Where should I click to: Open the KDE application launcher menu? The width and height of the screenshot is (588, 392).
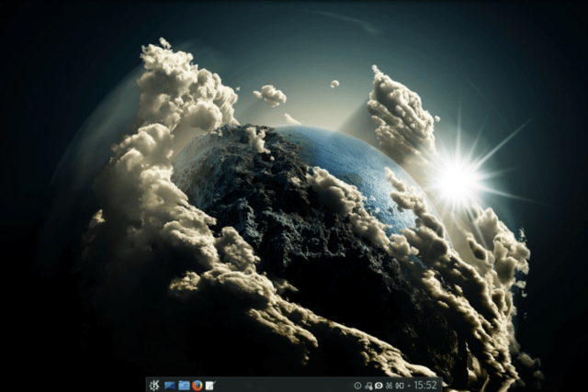click(x=154, y=385)
